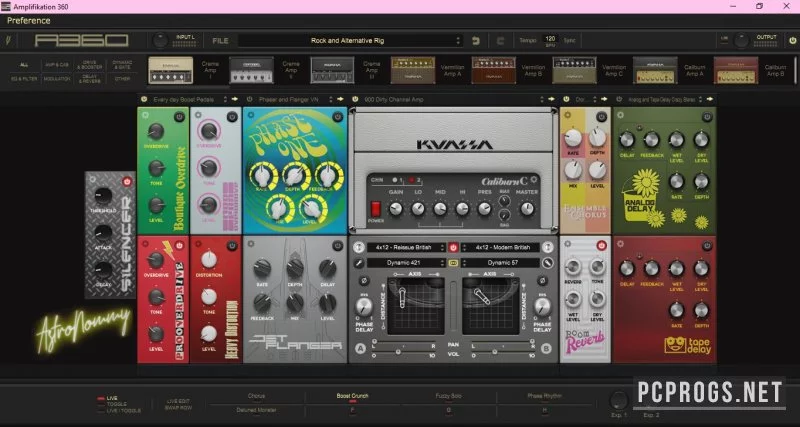Select the Fuzzy Solo snapshot
Viewport: 800px width, 427px height.
coord(448,396)
